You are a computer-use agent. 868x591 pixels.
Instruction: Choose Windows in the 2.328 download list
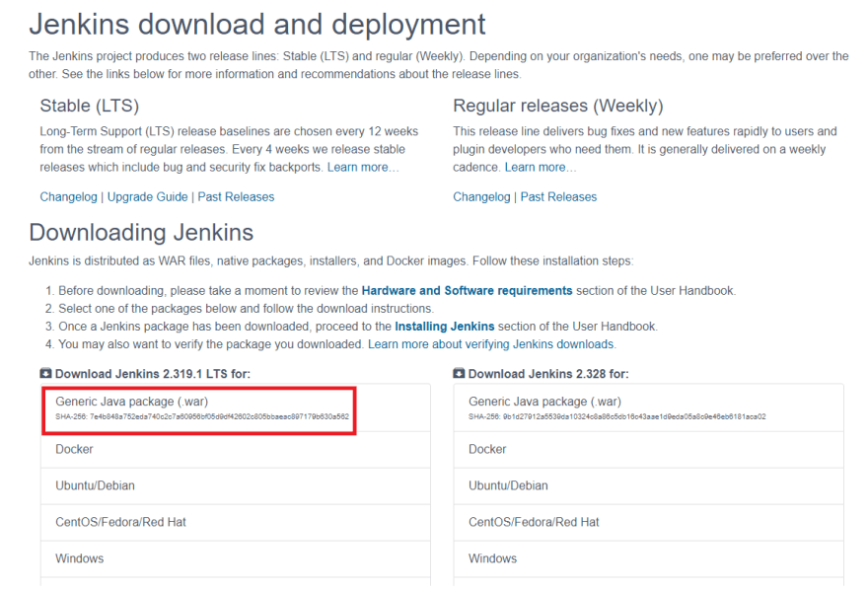(x=648, y=558)
